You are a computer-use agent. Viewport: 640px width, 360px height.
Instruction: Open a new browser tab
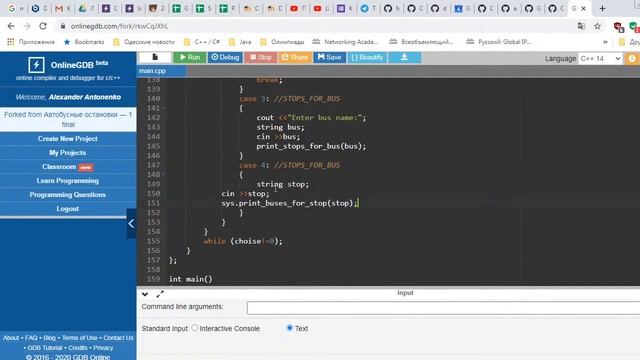602,8
